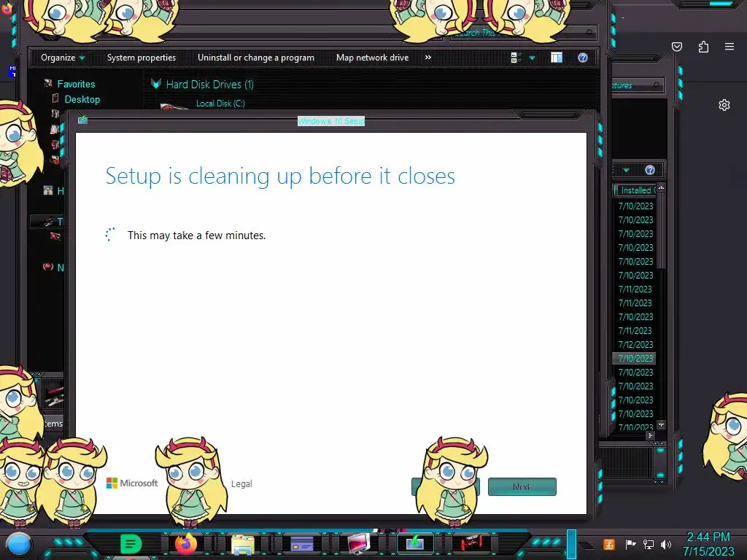Screen dimensions: 747x560
Task: Open the purple card window taskbar icon
Action: (301, 543)
